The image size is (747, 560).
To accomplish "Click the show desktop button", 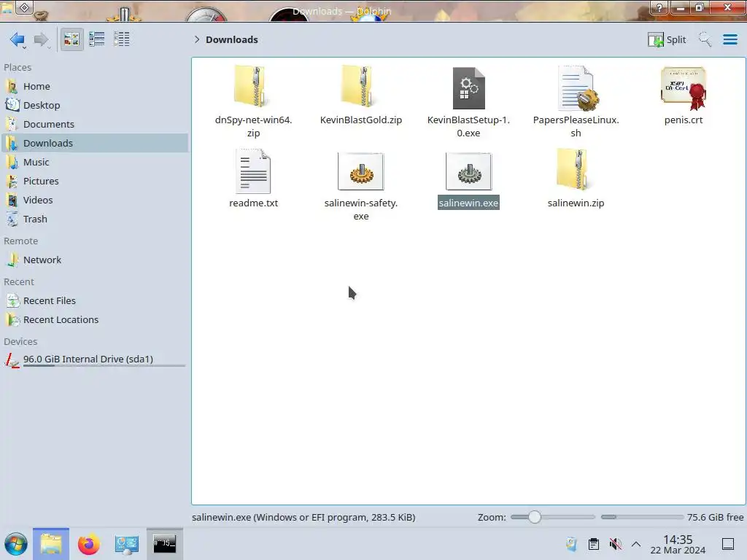I will point(728,544).
